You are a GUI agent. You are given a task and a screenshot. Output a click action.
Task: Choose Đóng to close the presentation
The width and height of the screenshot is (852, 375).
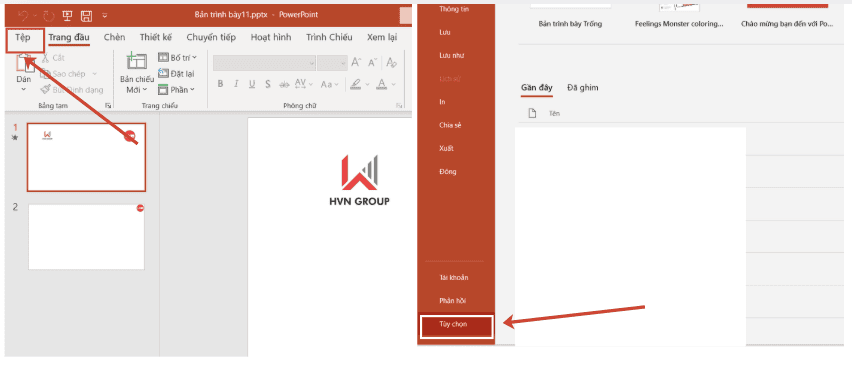click(448, 172)
